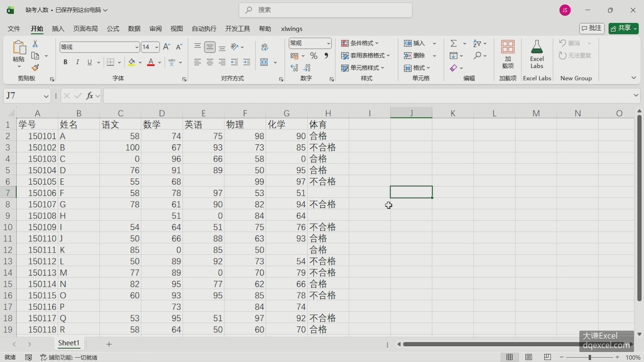Switch to the 公式 (Formulas) tab
This screenshot has height=362, width=644.
tap(113, 29)
